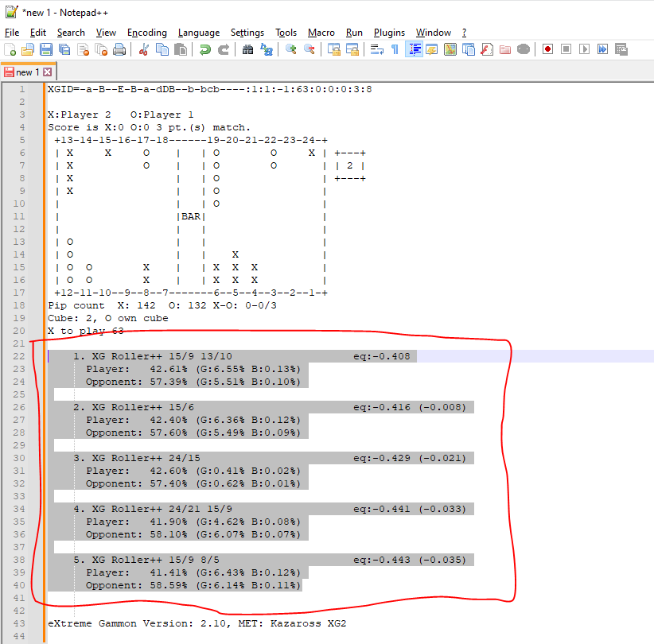Open Folder as Workspace icon
The width and height of the screenshot is (654, 644).
click(505, 49)
